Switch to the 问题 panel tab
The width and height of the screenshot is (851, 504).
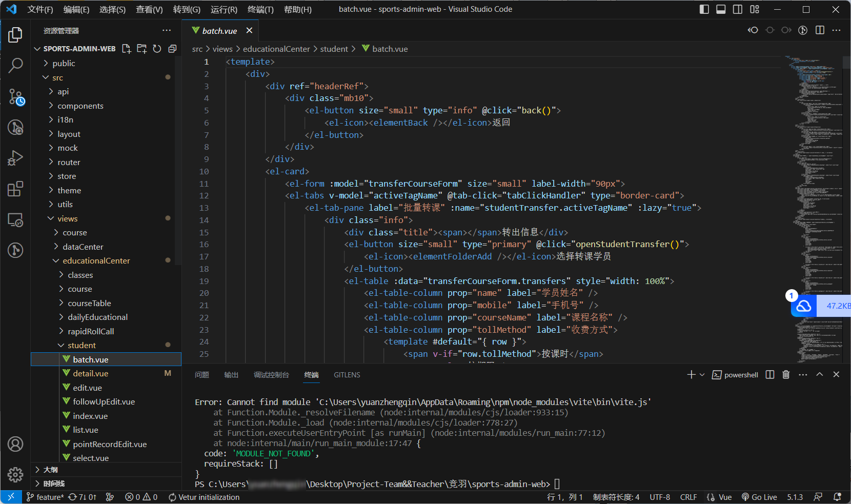pyautogui.click(x=202, y=375)
